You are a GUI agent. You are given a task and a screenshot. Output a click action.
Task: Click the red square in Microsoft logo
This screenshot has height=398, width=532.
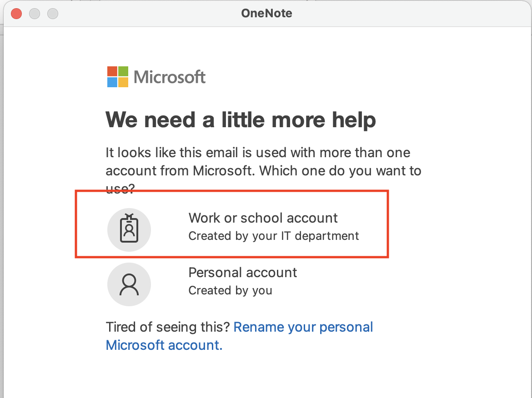click(x=112, y=71)
